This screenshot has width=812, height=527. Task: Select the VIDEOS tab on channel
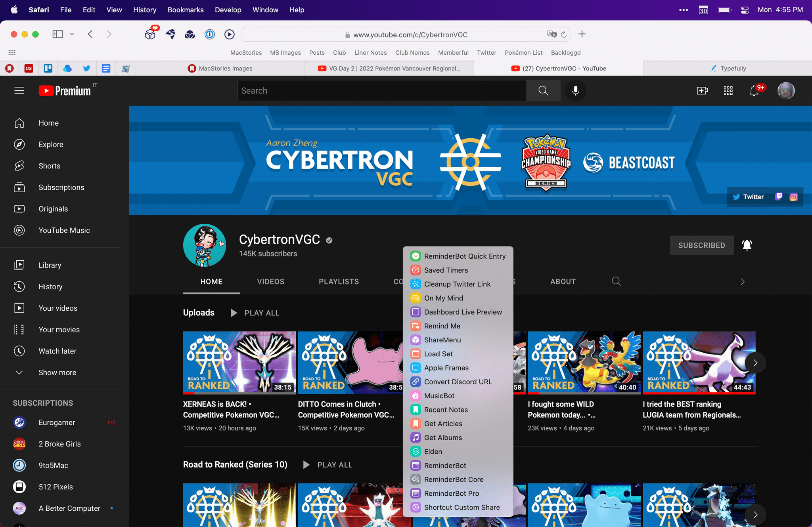coord(270,282)
